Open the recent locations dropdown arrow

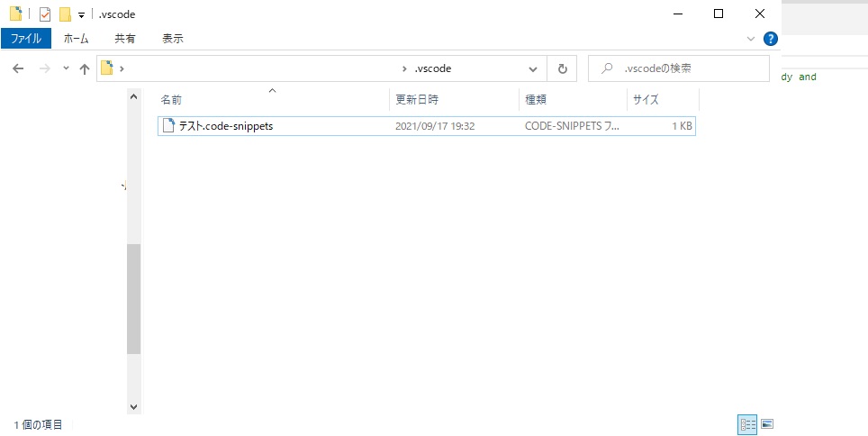click(66, 68)
